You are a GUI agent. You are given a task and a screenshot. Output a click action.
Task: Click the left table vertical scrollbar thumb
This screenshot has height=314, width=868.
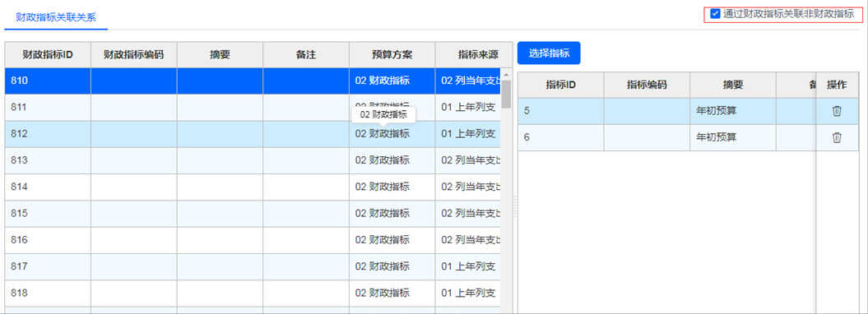[x=506, y=95]
